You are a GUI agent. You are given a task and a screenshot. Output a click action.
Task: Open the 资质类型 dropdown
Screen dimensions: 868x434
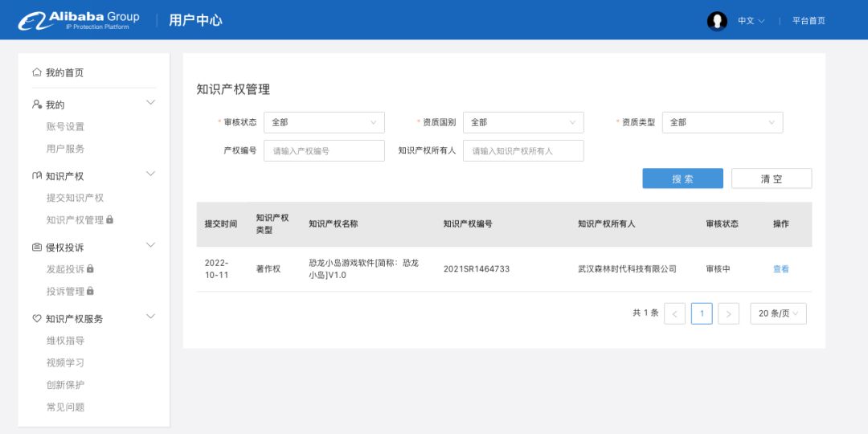pyautogui.click(x=723, y=122)
